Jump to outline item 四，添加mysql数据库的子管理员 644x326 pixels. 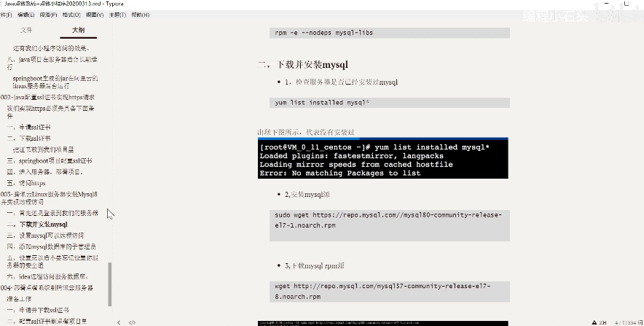click(52, 247)
